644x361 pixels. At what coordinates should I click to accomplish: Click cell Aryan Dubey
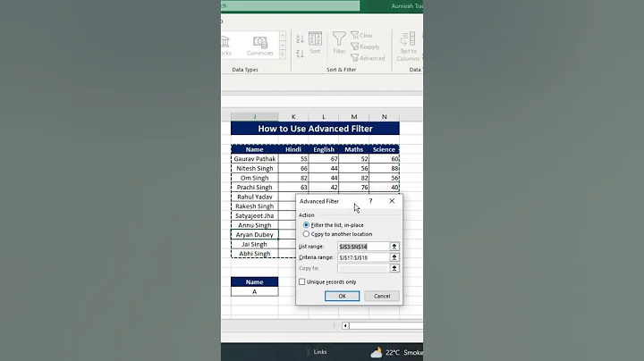(x=255, y=235)
